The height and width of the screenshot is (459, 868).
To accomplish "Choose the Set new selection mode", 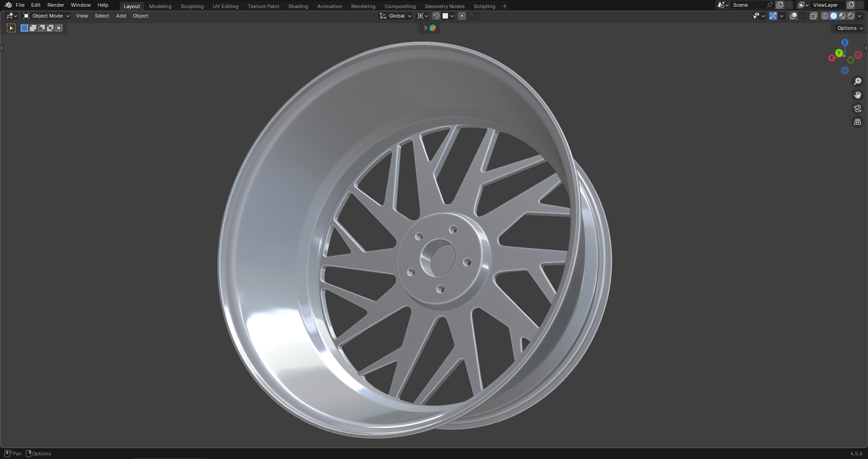I will click(24, 28).
